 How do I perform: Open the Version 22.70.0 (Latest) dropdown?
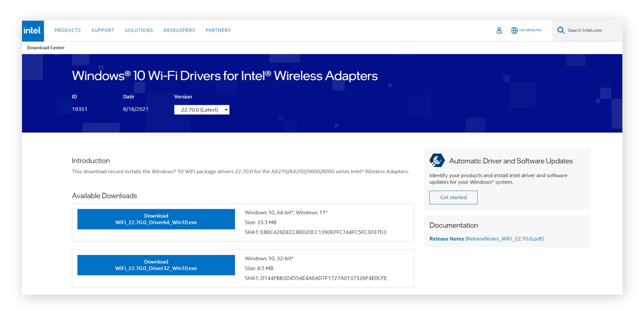(202, 109)
